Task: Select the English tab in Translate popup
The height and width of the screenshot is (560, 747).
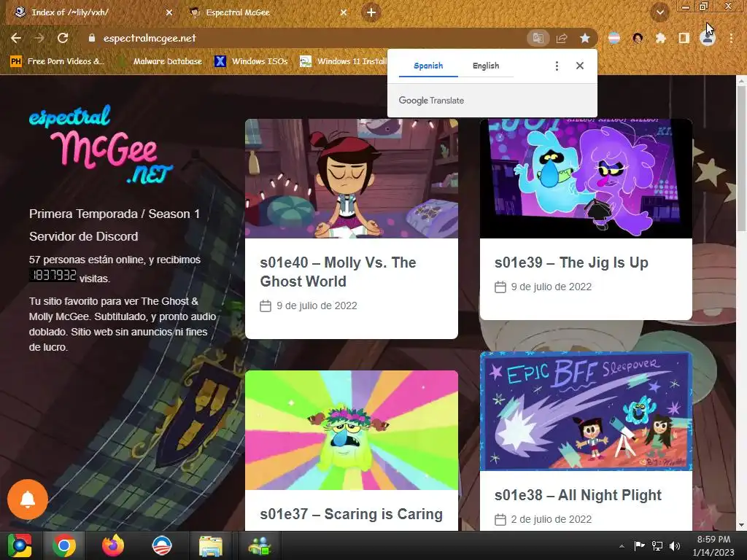Action: [x=485, y=66]
